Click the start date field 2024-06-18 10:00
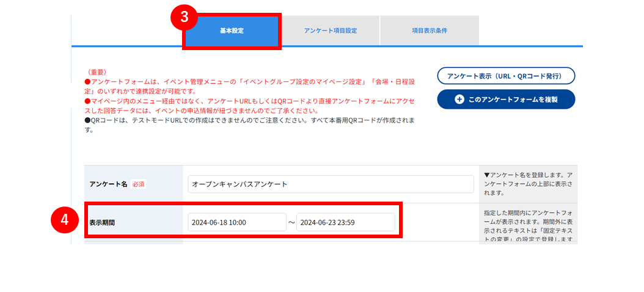Viewport: 644px width, 292px height. pos(238,222)
